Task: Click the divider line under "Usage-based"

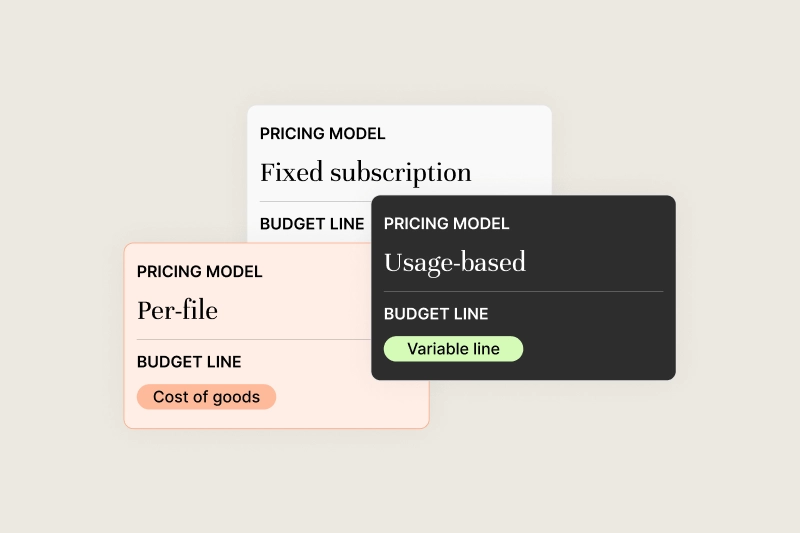Action: pos(523,292)
